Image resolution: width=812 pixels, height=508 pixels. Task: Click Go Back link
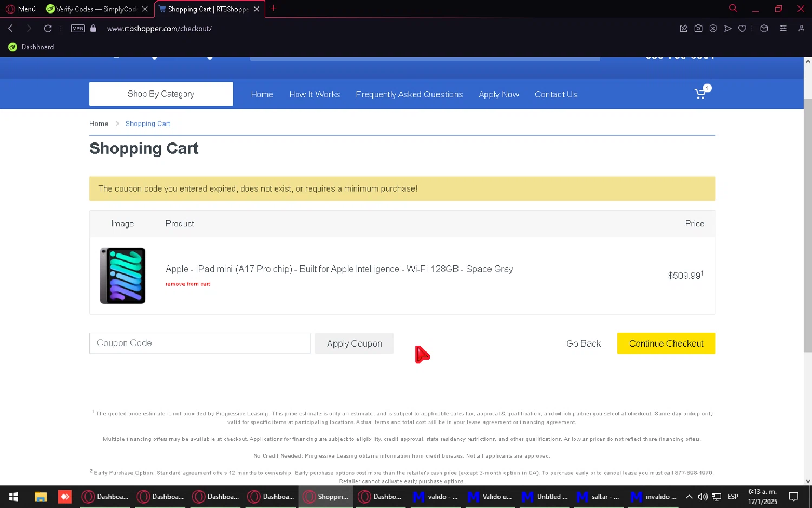[584, 343]
